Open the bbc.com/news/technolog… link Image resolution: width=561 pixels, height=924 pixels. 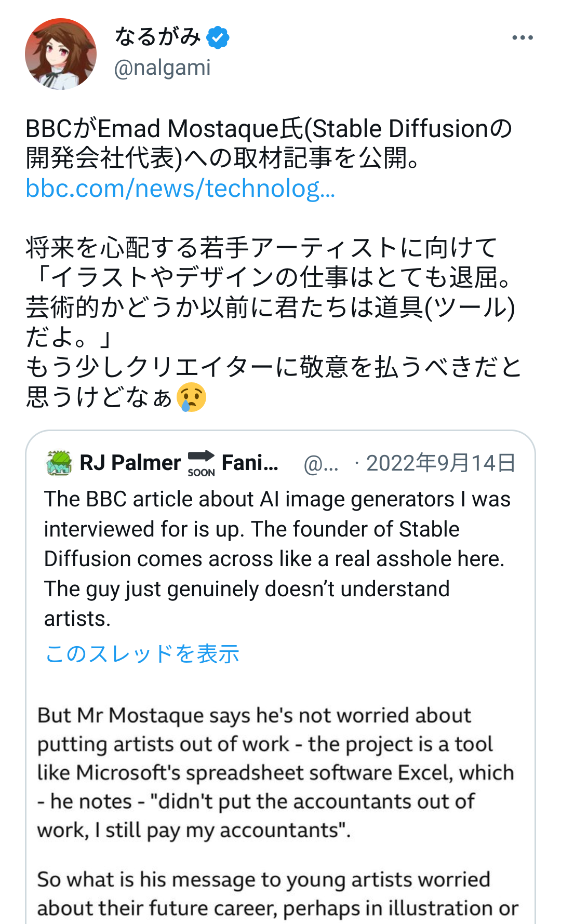180,189
